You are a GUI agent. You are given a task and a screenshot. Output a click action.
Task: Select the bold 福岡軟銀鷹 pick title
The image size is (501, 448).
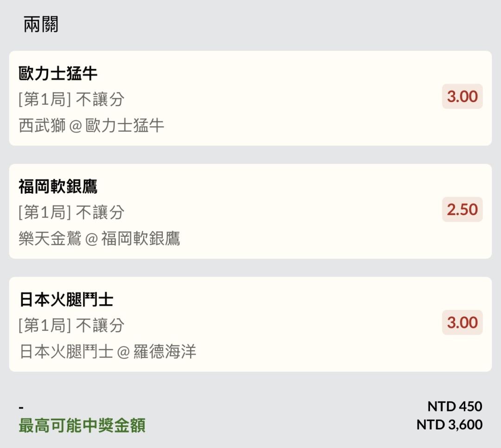pos(58,186)
